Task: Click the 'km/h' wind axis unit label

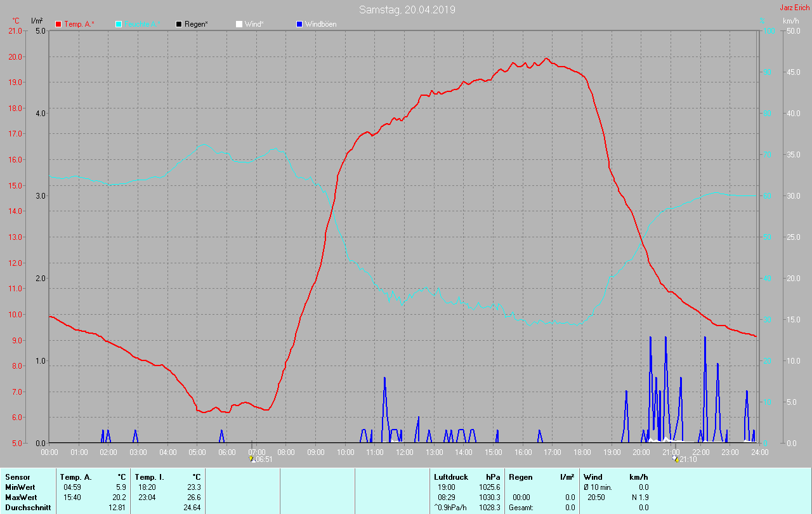Action: tap(791, 21)
